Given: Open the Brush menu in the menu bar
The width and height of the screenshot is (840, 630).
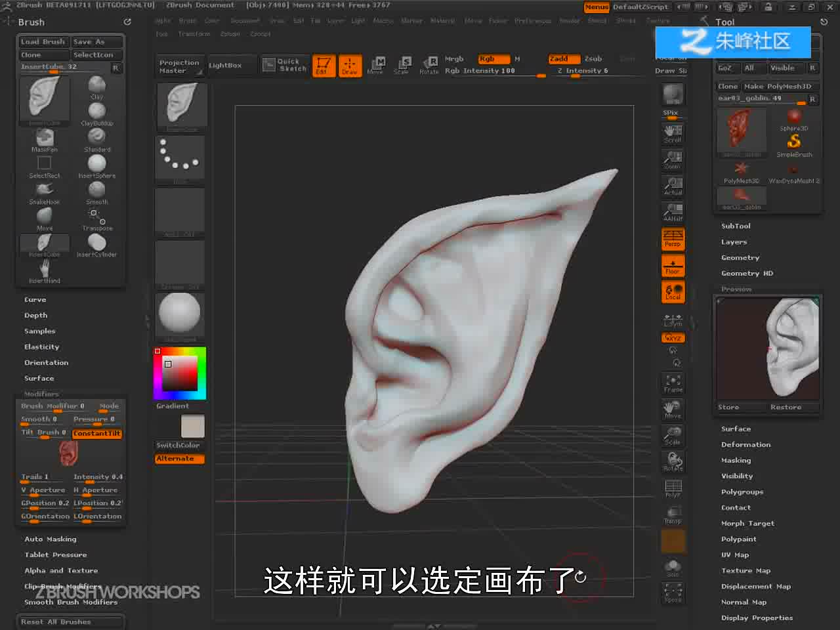Looking at the screenshot, I should (188, 21).
